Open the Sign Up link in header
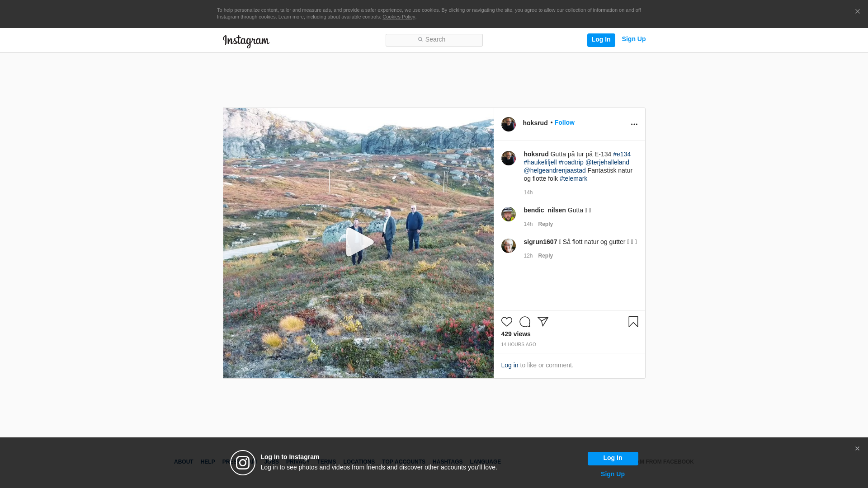This screenshot has height=488, width=868. click(x=633, y=39)
